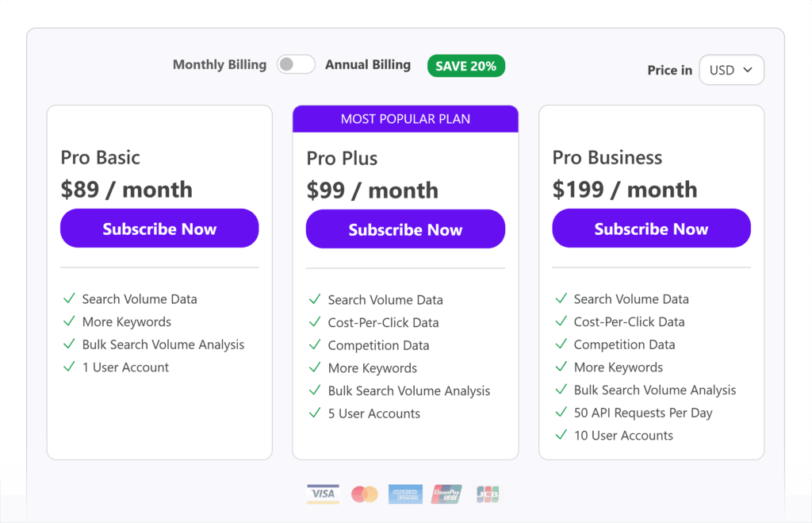Subscribe to the Pro Basic plan

click(x=159, y=229)
